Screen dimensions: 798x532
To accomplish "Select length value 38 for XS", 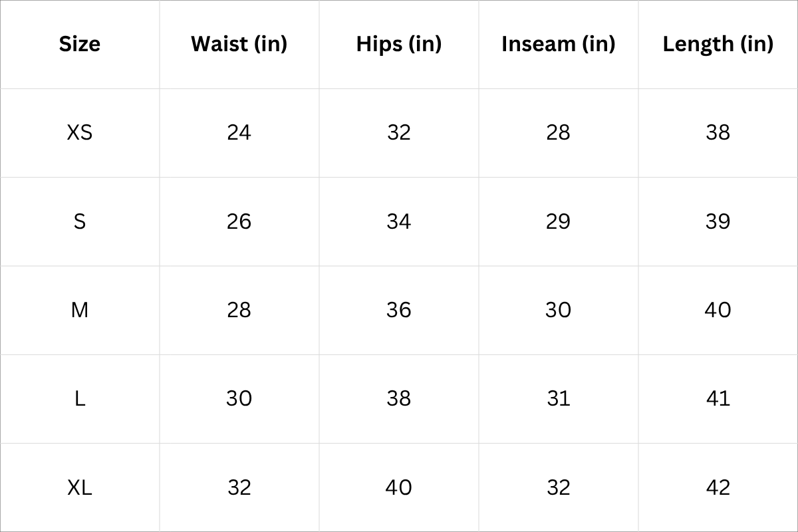I will 718,132.
